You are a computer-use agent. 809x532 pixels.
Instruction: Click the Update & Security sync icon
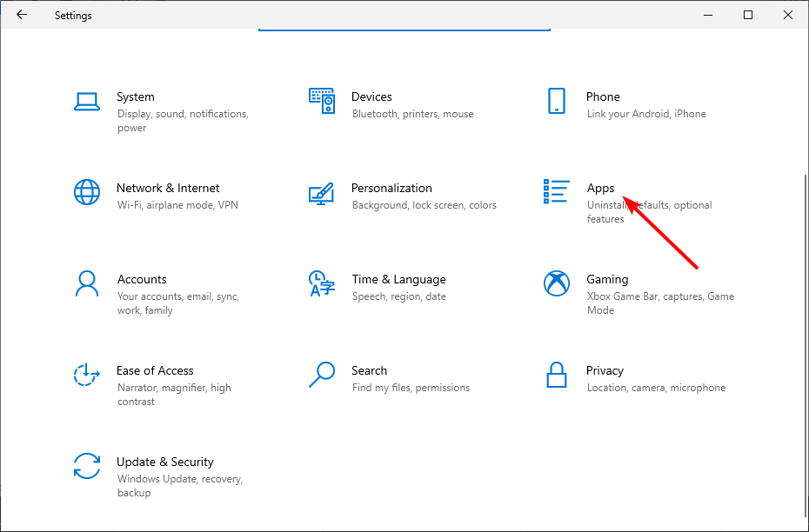coord(87,466)
